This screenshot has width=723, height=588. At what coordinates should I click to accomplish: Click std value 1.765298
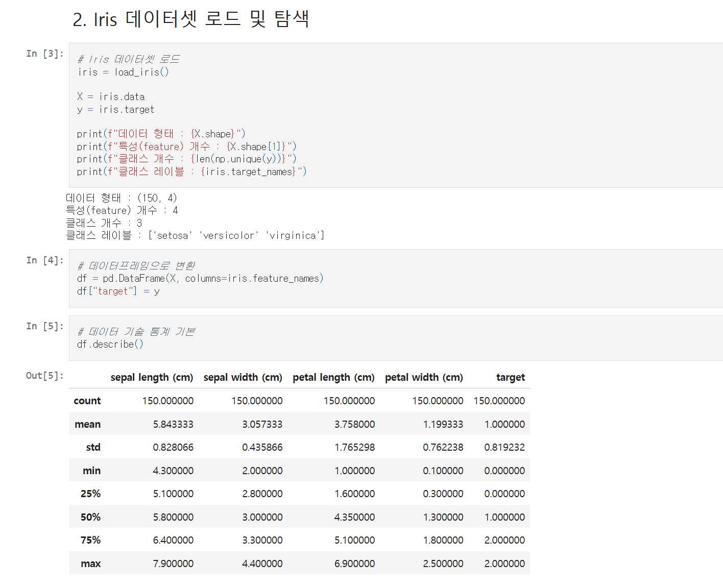(x=355, y=447)
